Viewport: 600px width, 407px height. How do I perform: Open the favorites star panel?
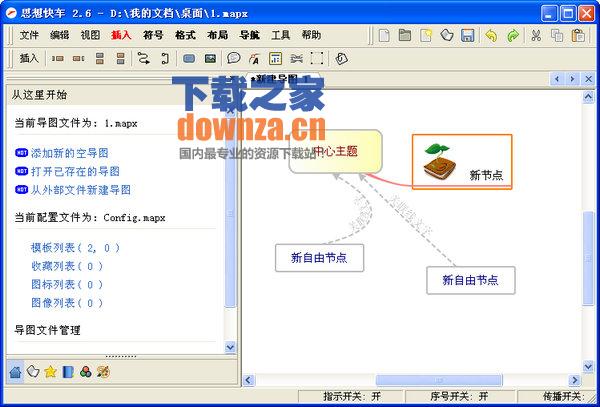[51, 371]
